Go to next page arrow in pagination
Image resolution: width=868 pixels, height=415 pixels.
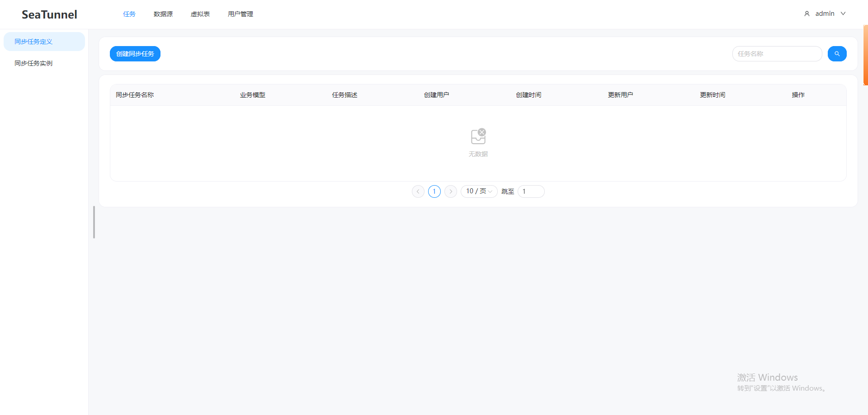451,191
